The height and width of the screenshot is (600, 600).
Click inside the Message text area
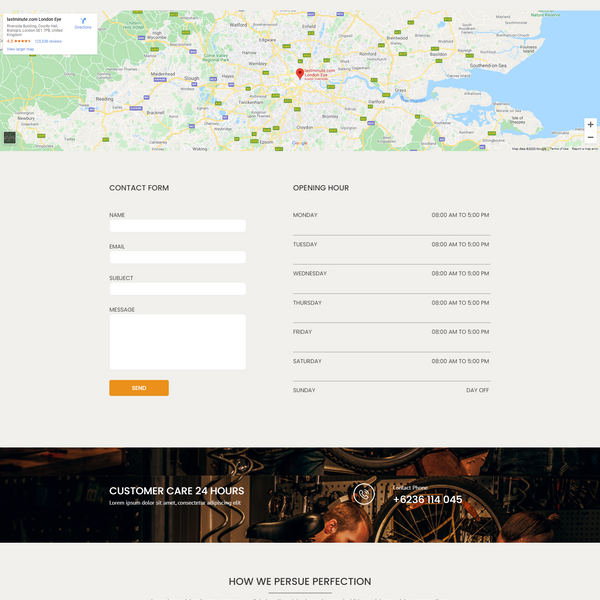coord(177,342)
